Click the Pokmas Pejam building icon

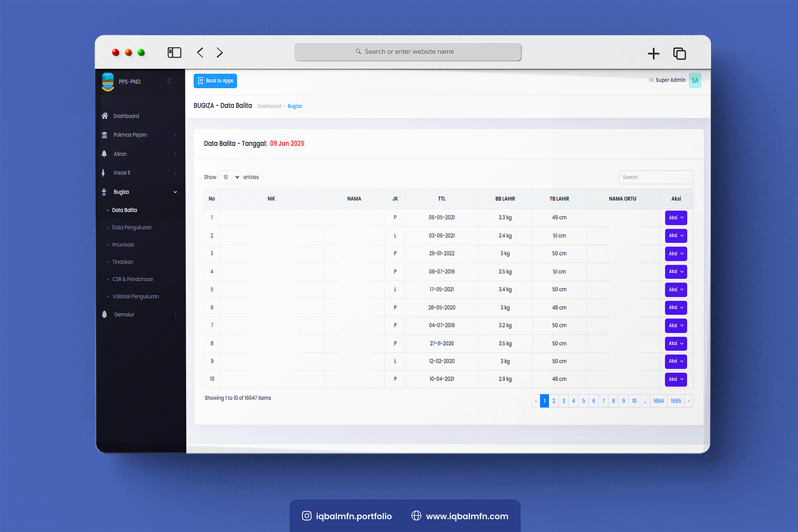104,135
